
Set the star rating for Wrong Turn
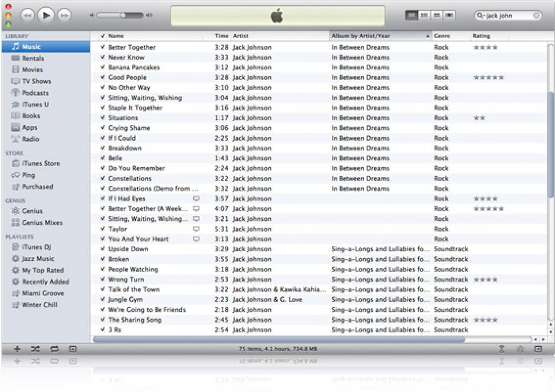pos(486,279)
